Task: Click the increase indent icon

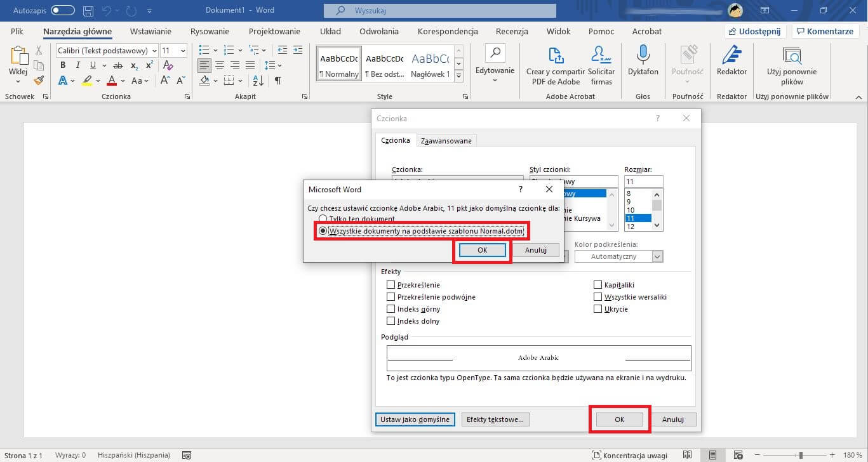Action: pyautogui.click(x=298, y=50)
